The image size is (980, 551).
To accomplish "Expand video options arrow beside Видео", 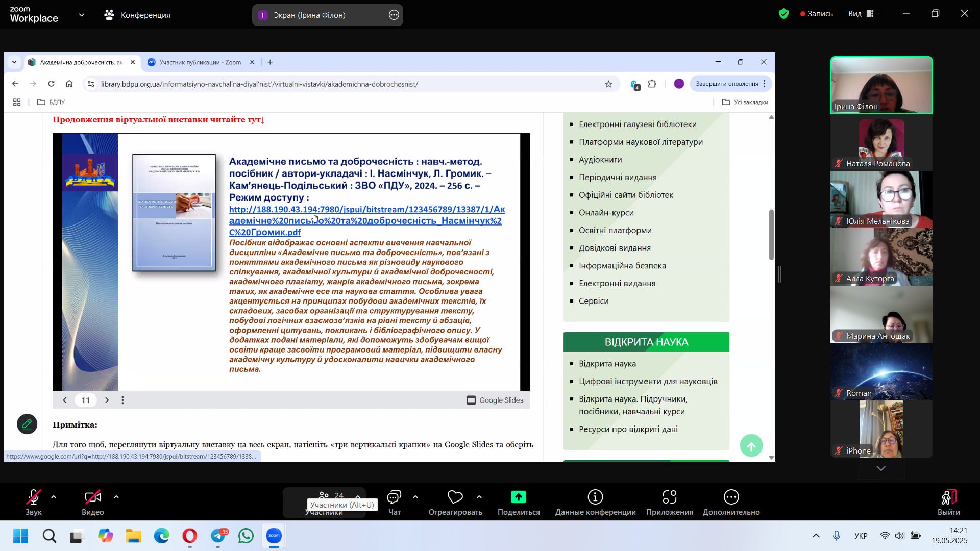I will (116, 497).
